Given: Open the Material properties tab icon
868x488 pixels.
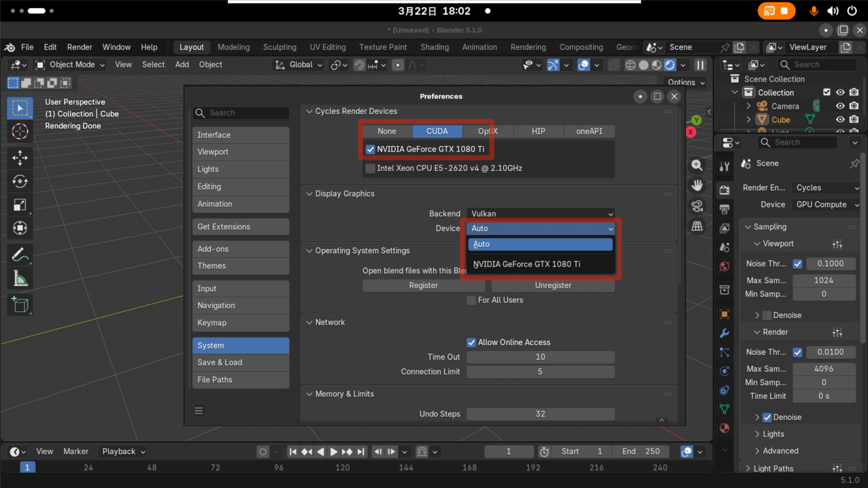Looking at the screenshot, I should tap(724, 428).
